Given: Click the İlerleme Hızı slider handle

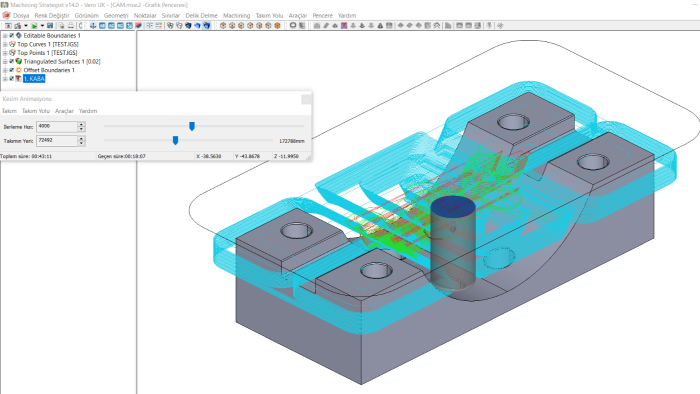Looking at the screenshot, I should click(x=192, y=126).
